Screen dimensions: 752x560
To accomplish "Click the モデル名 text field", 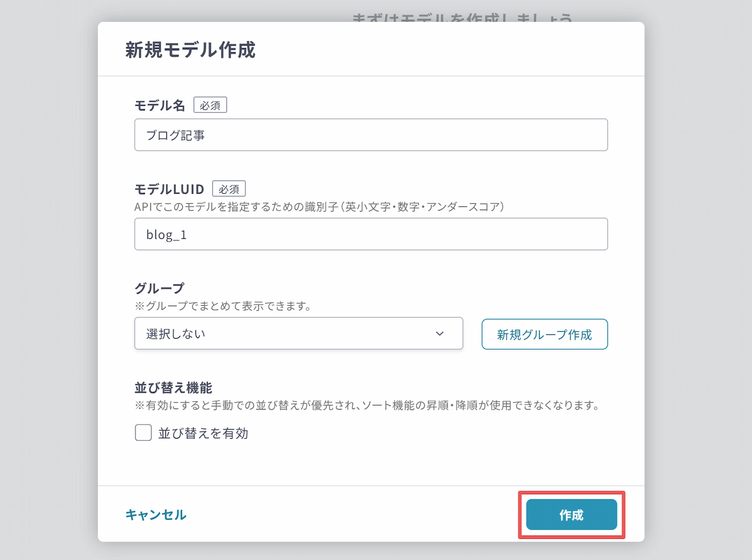I will point(371,135).
